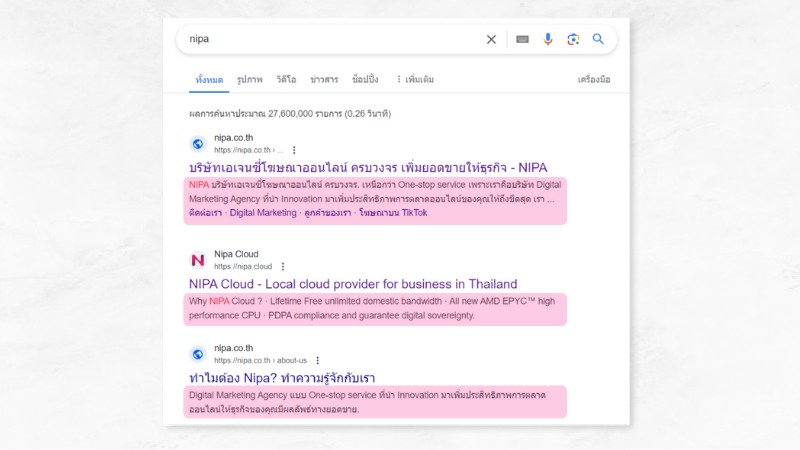
Task: Expand the เพิ่มเติม more menu
Action: click(x=415, y=80)
